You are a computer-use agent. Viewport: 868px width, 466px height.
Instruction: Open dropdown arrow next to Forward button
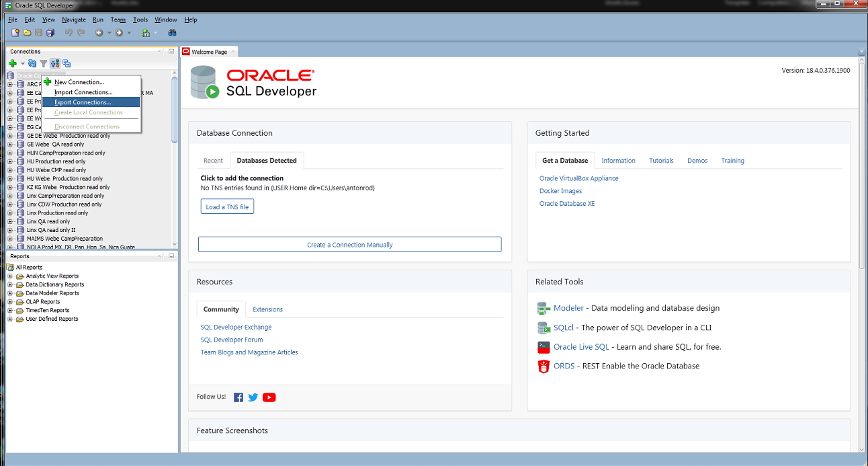click(129, 32)
